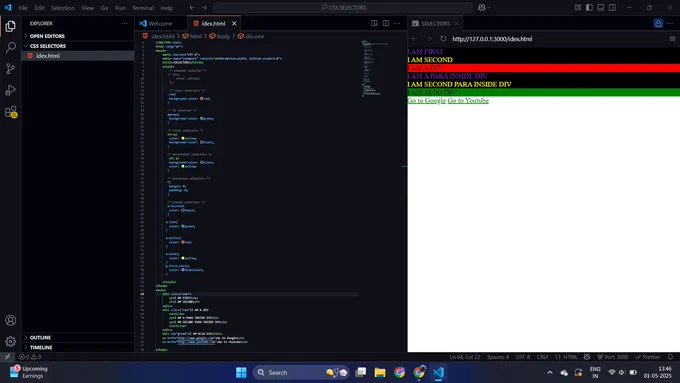
Task: Click the Customize Layout icon
Action: click(578, 7)
